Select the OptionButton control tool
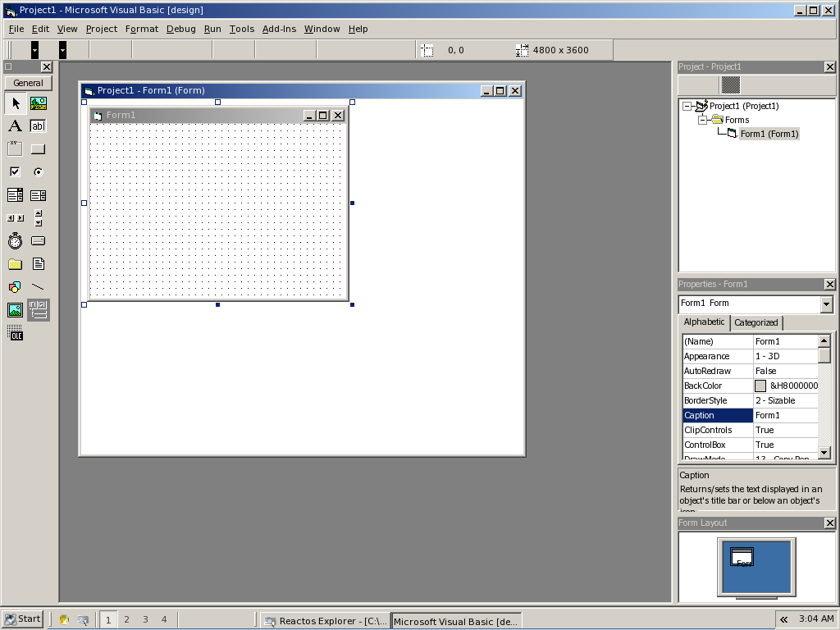Viewport: 840px width, 630px height. click(x=38, y=171)
